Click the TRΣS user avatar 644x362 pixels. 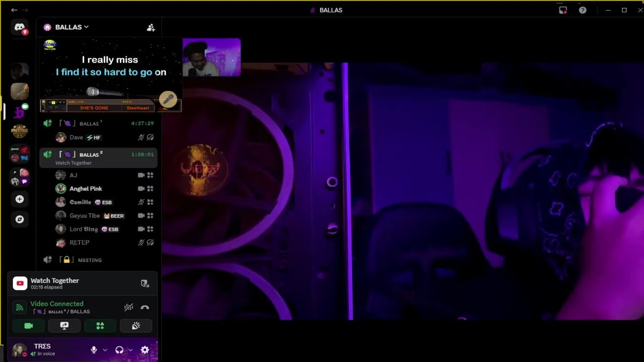click(x=19, y=350)
